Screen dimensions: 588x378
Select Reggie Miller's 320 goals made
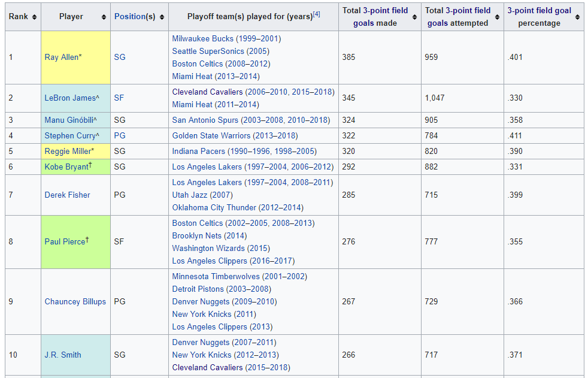pos(348,151)
